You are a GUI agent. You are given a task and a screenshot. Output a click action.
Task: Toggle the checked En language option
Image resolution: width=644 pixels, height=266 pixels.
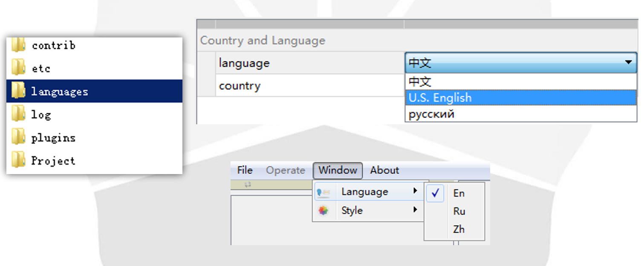(459, 193)
